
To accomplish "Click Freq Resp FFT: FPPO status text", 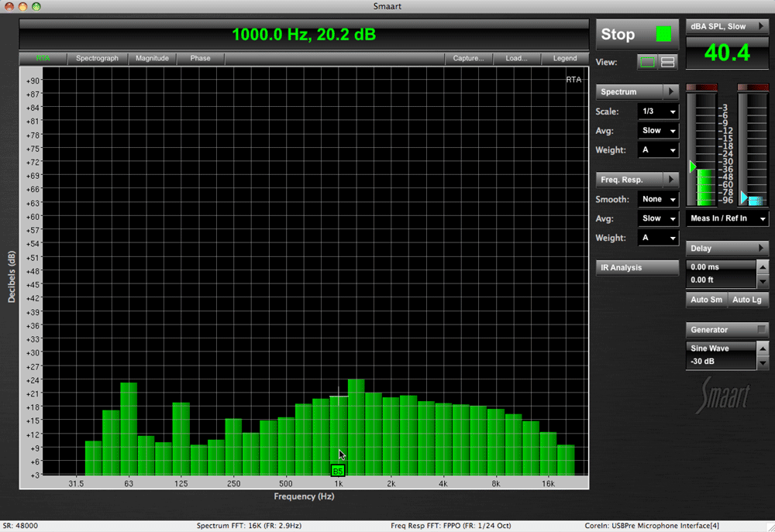I will (451, 526).
